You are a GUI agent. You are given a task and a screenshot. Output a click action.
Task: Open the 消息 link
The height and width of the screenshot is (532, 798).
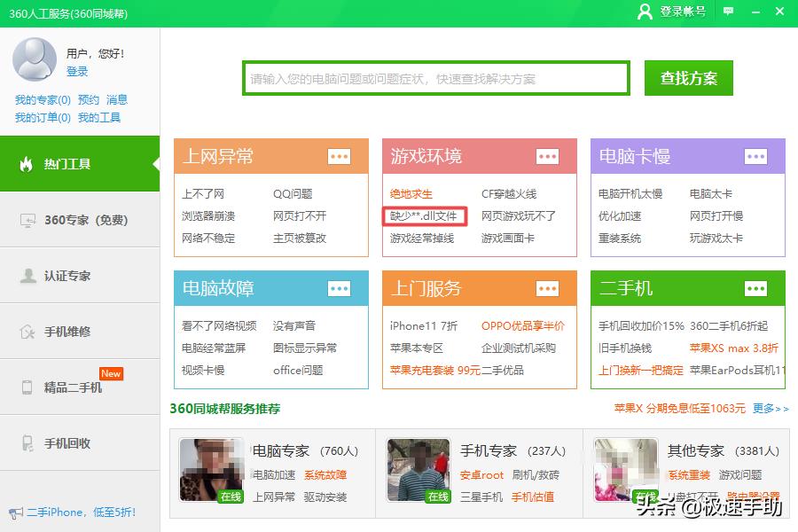pos(117,100)
